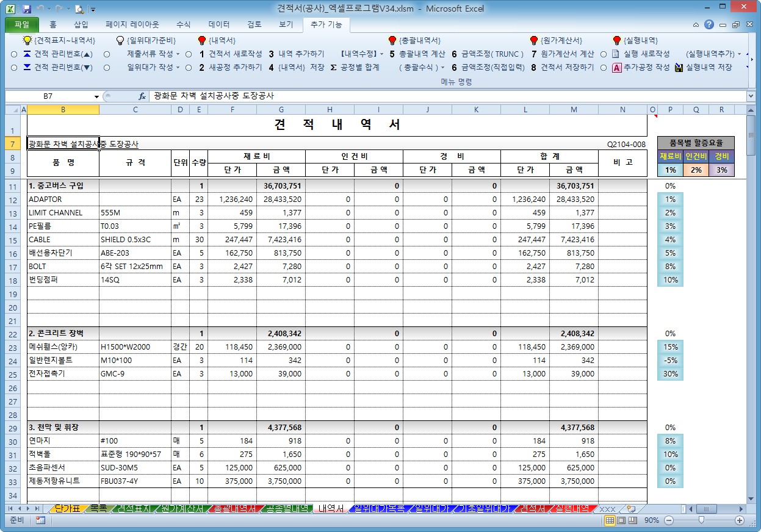Select radio circle before 1 견적서 새로작성
Viewport: 761px width, 532px height.
(x=189, y=54)
